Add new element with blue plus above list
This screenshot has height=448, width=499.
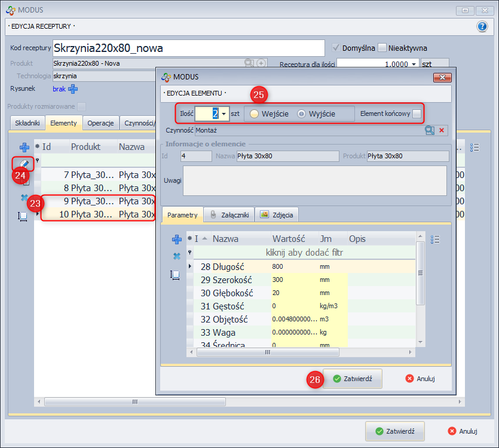click(x=25, y=147)
